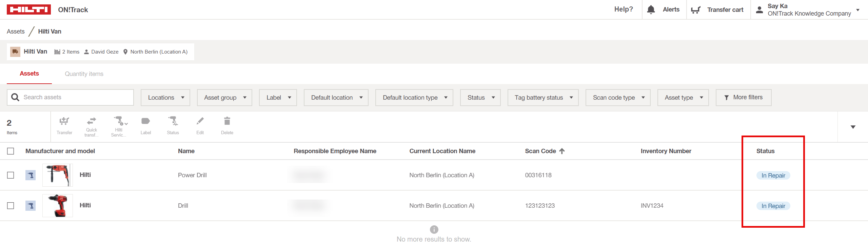868x247 pixels.
Task: Click the Delete trash icon
Action: tap(227, 121)
